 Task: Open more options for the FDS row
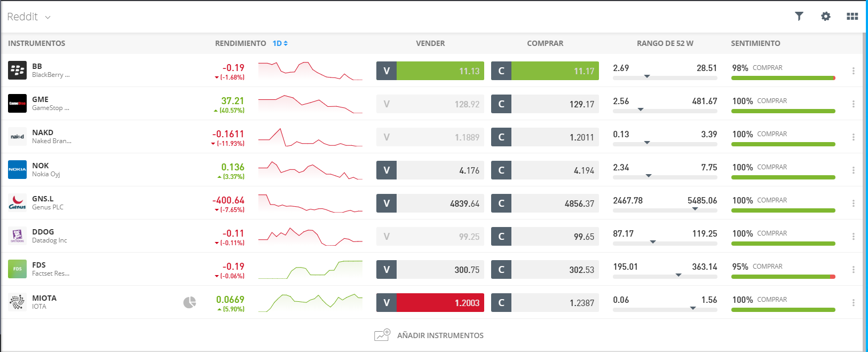(x=853, y=269)
